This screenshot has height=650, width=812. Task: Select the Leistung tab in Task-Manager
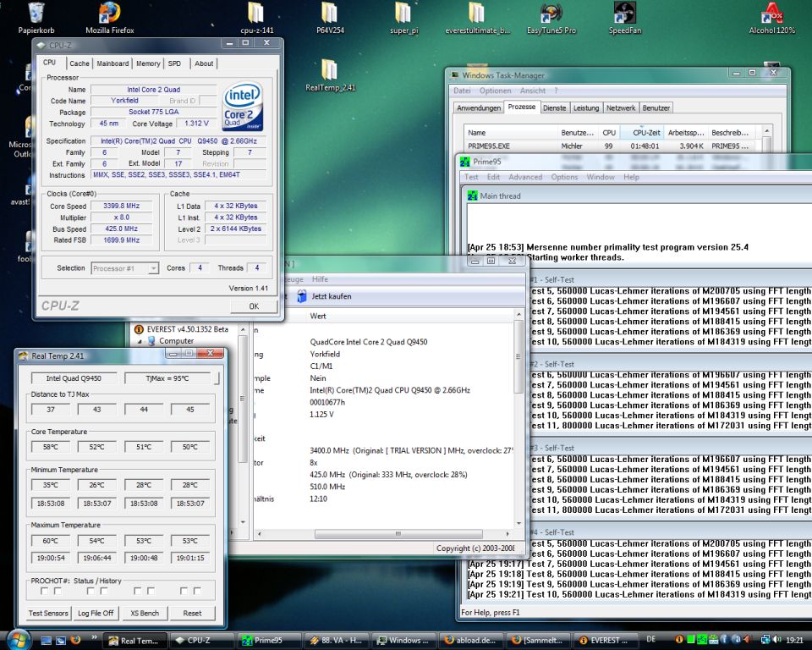(x=586, y=107)
